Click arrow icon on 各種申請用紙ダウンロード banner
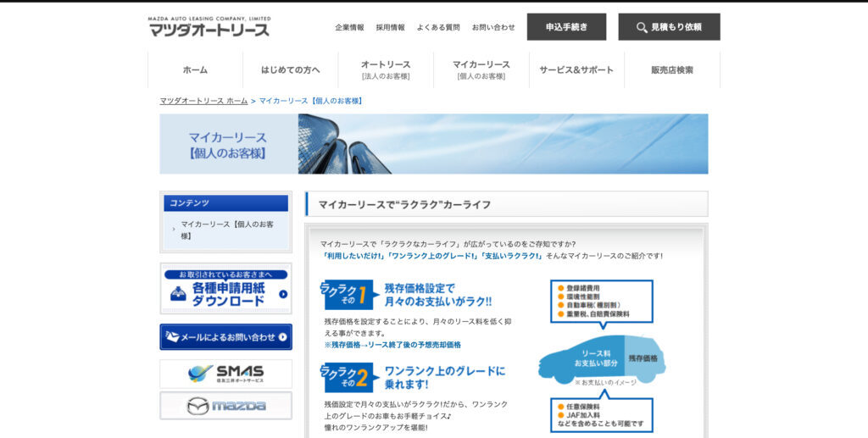 coord(283,294)
